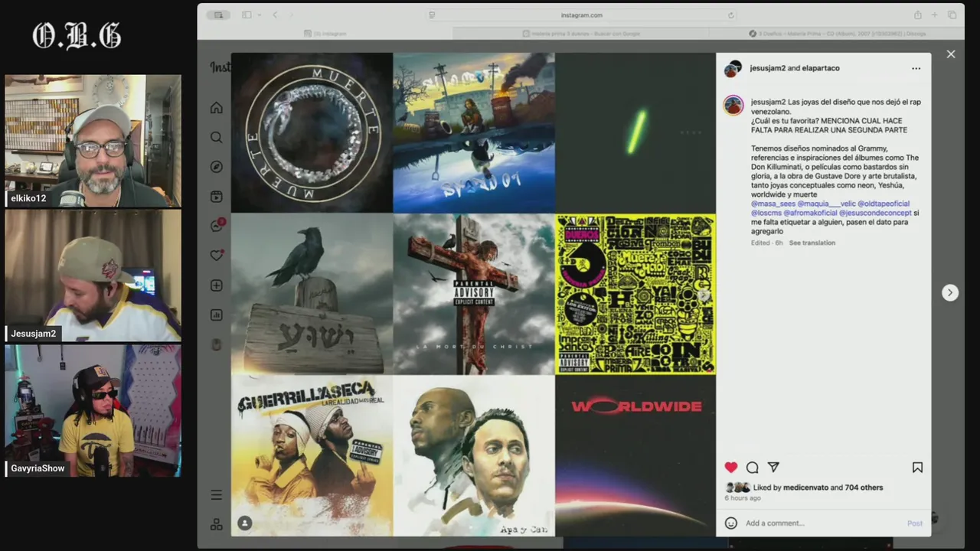Click the Muerte ouroboros album cover

[x=312, y=132]
